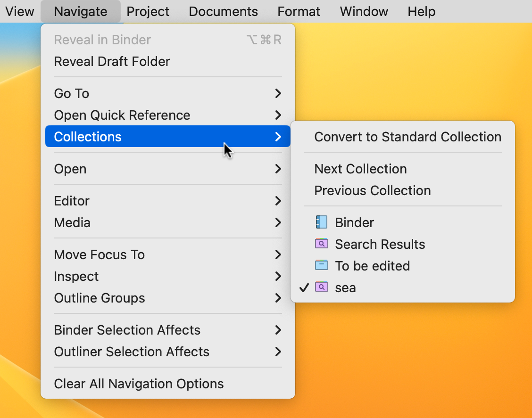Choose Reveal Draft Folder

tap(112, 61)
